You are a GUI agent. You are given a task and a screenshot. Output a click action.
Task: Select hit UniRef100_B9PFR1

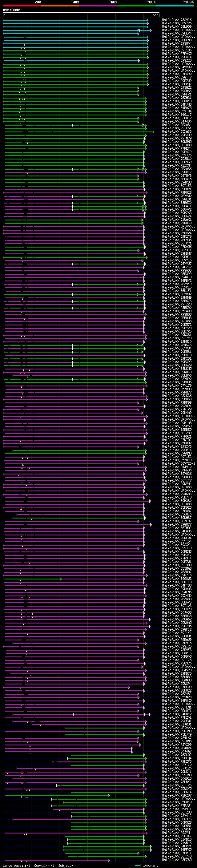[177, 94]
